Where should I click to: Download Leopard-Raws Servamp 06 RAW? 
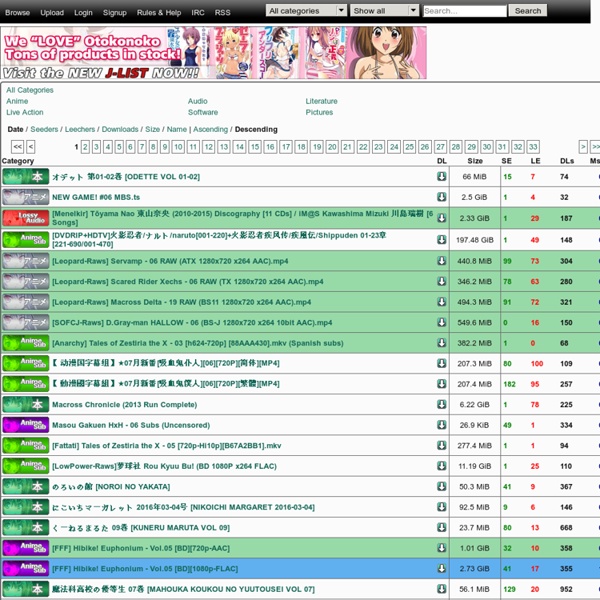click(x=442, y=261)
